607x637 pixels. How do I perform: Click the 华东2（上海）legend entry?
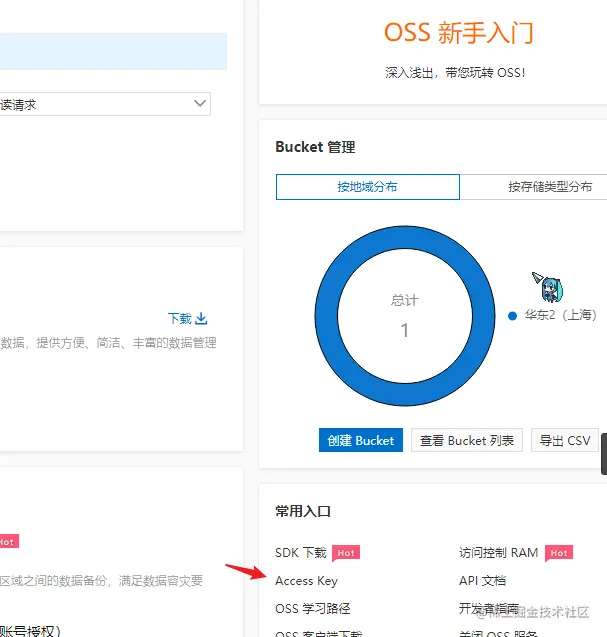point(553,315)
